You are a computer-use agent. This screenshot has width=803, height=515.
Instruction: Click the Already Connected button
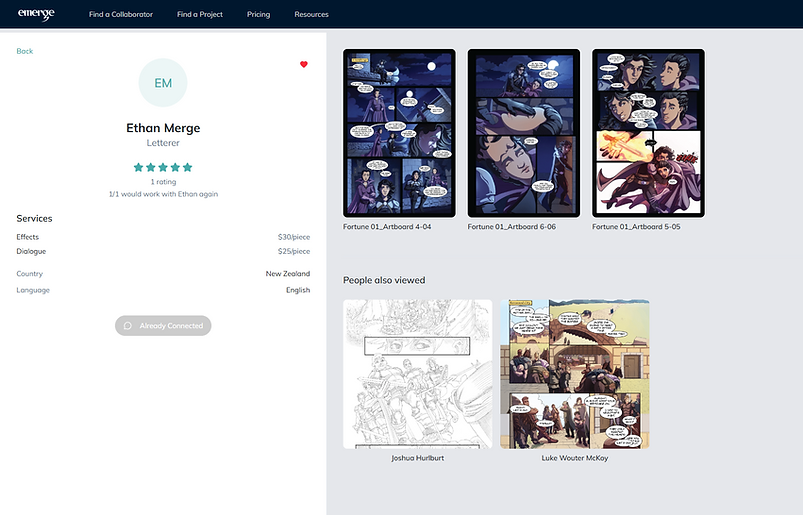[x=163, y=326]
